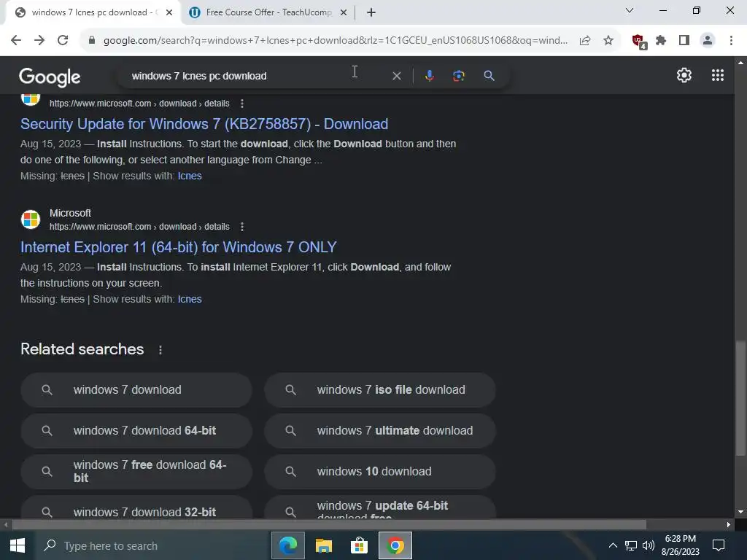Image resolution: width=747 pixels, height=560 pixels.
Task: Toggle the Chrome side panel icon
Action: click(684, 41)
